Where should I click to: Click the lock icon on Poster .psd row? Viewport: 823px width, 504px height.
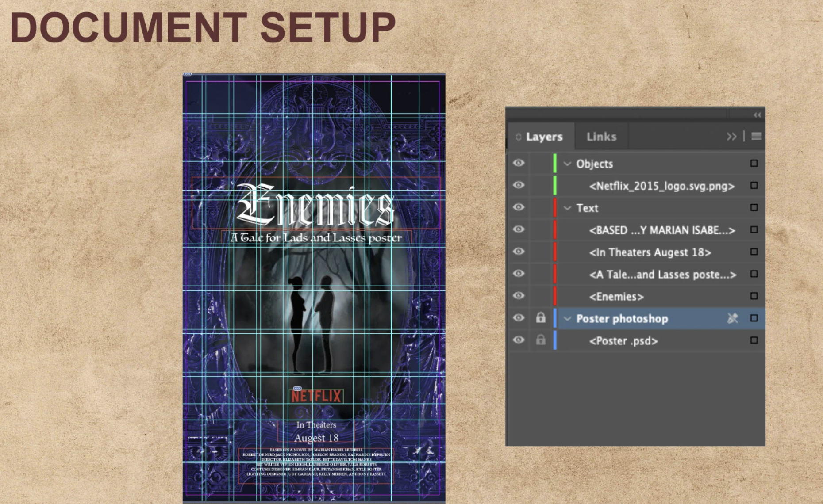(x=540, y=340)
